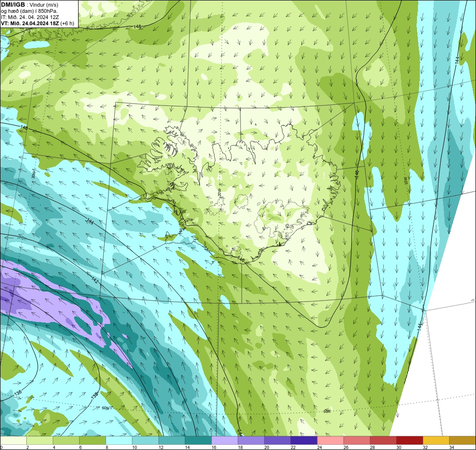This screenshot has width=476, height=450.
Task: Pick the 10–12 m/s turquoise legend swatch
Action: point(145,440)
